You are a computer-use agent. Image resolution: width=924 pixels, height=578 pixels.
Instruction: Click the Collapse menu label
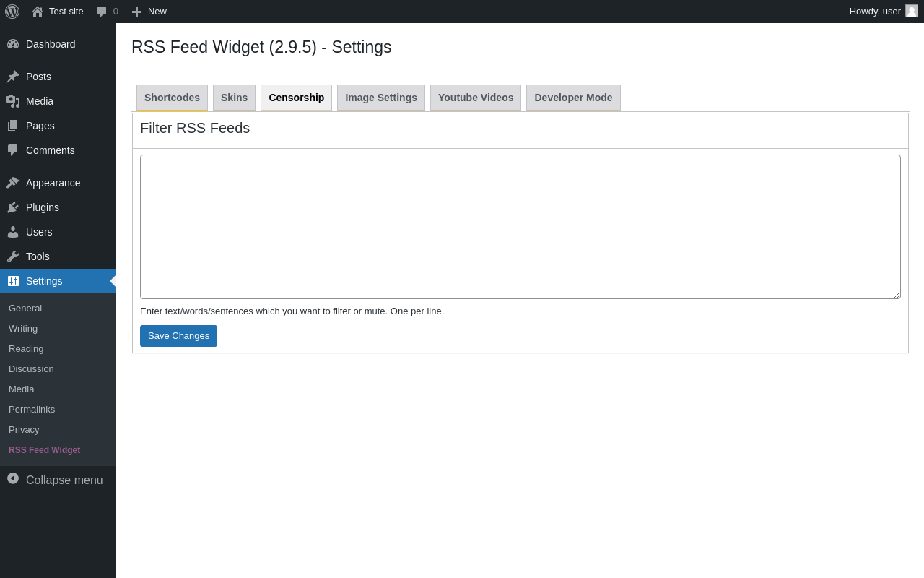(x=64, y=480)
